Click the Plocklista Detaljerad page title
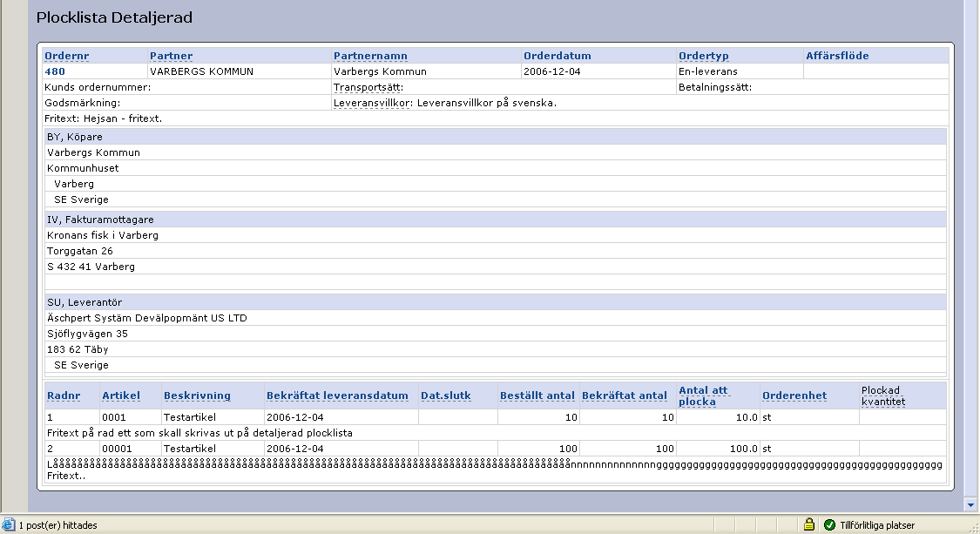 114,17
